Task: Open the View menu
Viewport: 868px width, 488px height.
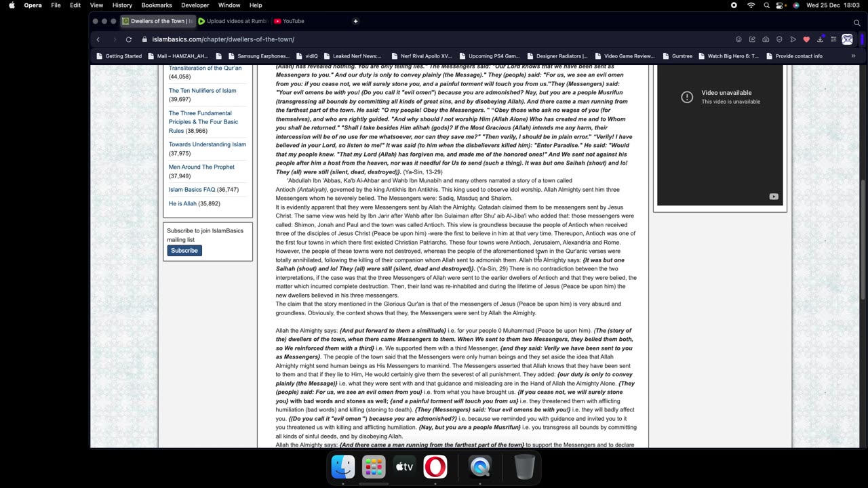Action: 96,5
